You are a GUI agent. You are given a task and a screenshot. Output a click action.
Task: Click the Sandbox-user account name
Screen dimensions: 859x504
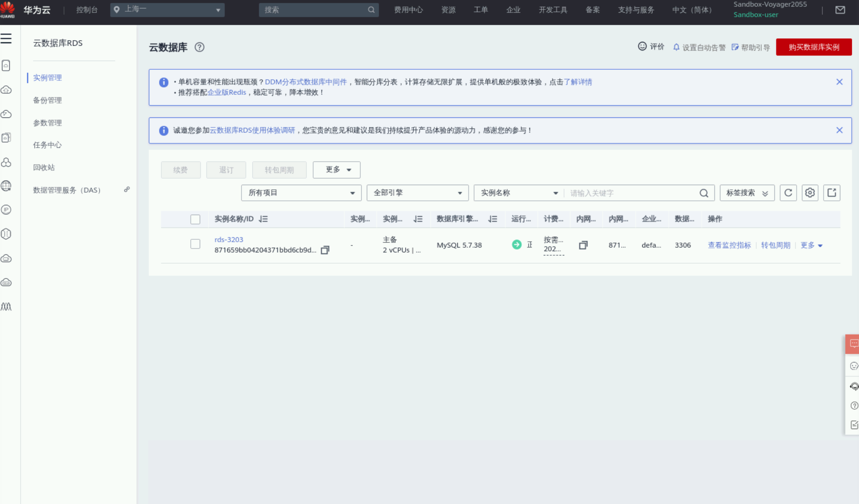pyautogui.click(x=756, y=15)
